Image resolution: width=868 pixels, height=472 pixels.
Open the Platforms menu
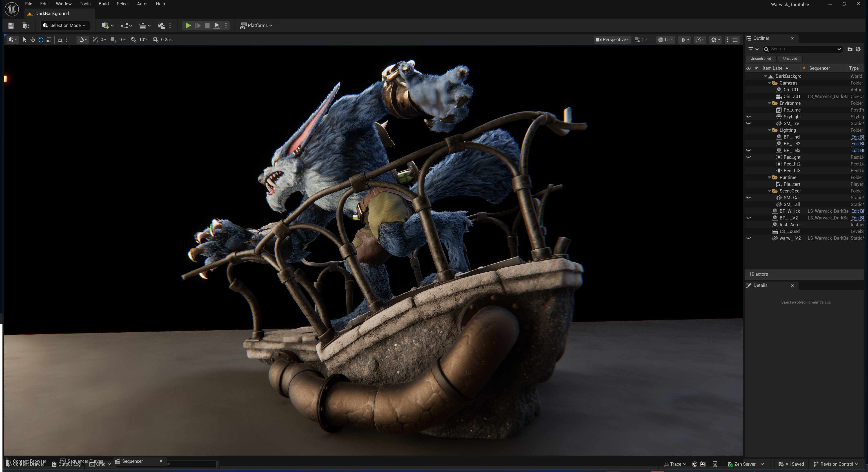pyautogui.click(x=256, y=25)
